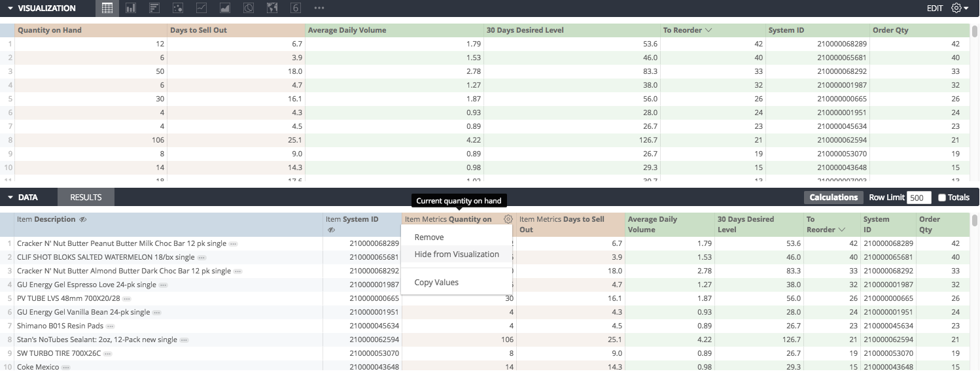The image size is (980, 384).
Task: Click the EDIT visualization button
Action: (x=935, y=9)
